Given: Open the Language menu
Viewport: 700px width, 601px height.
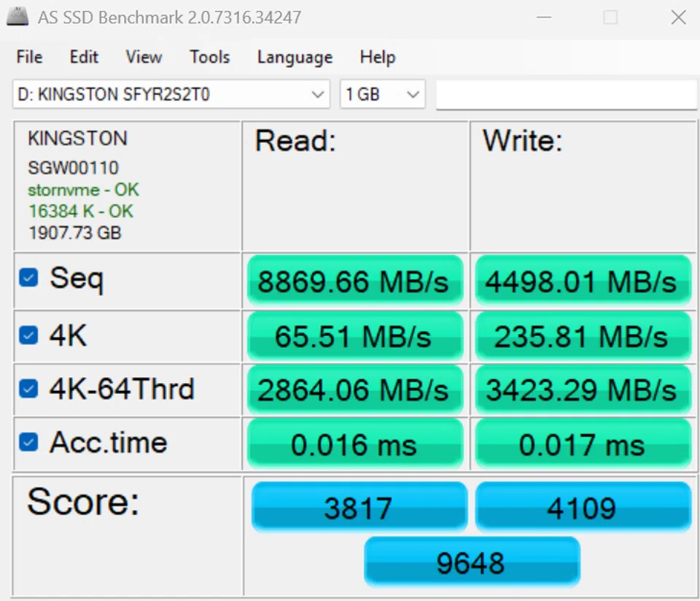Looking at the screenshot, I should coord(295,57).
